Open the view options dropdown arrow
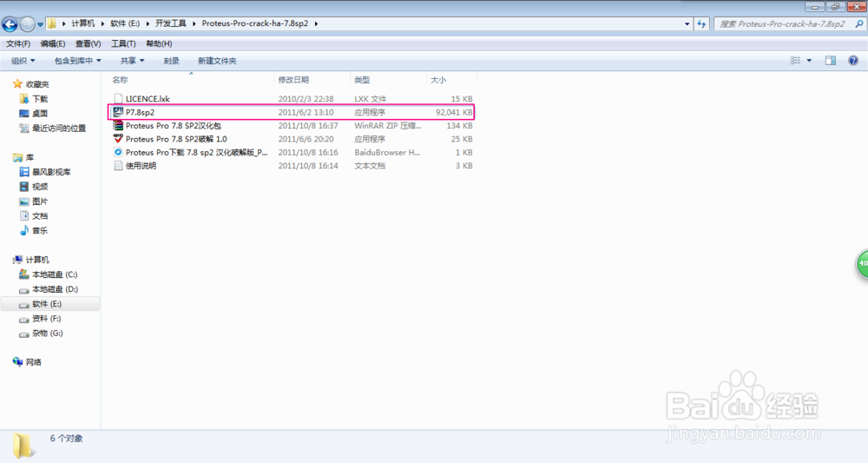This screenshot has width=868, height=463. click(809, 60)
